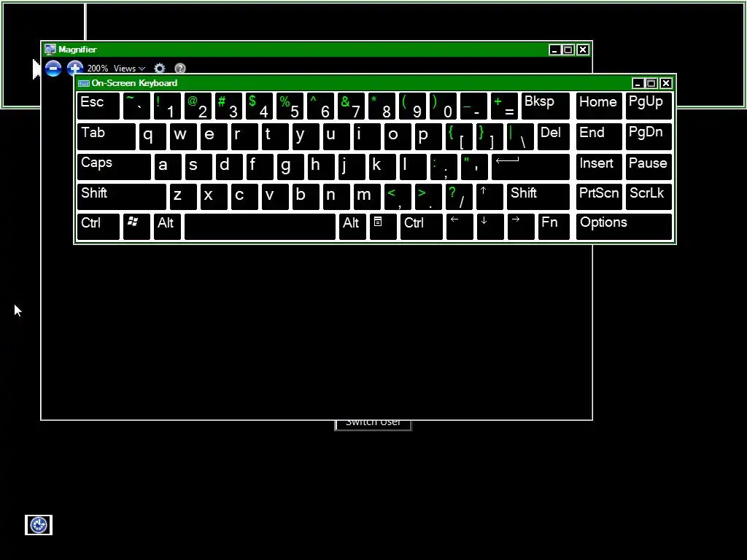The height and width of the screenshot is (560, 747).
Task: Tap the letter g key
Action: tap(290, 167)
